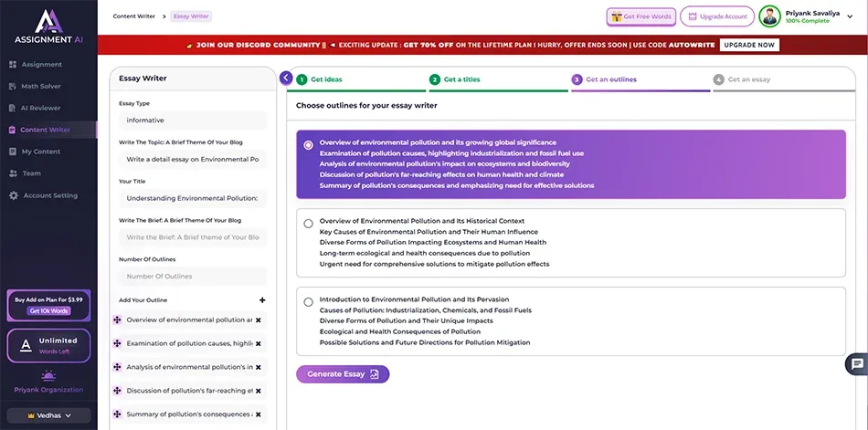Open the chat support widget icon
Image resolution: width=868 pixels, height=430 pixels.
click(x=856, y=363)
